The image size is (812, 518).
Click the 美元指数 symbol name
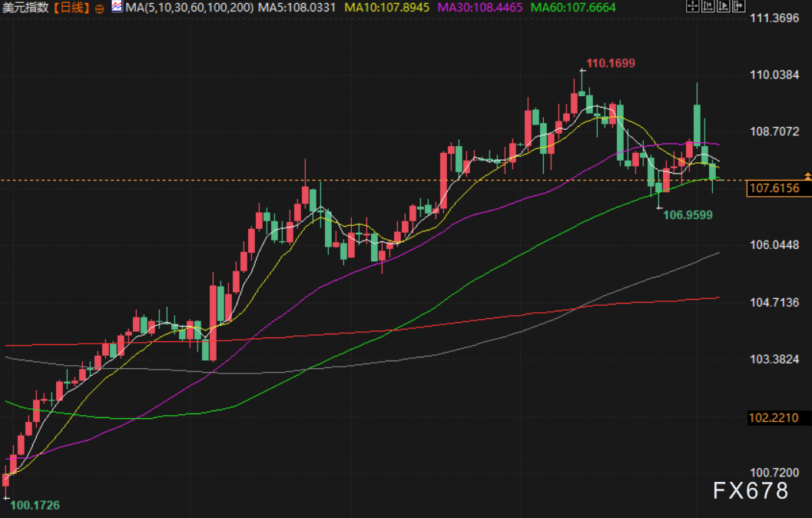click(25, 8)
